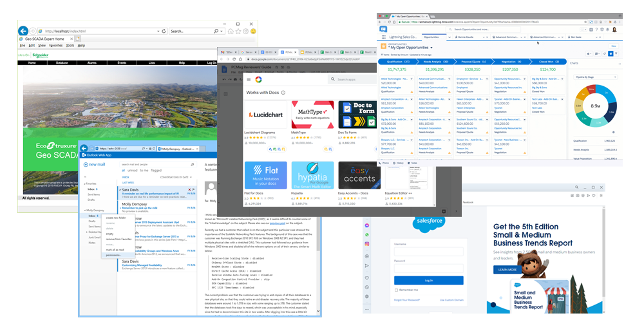Go back in the Geo SCADA browser window
The height and width of the screenshot is (329, 644).
[x=23, y=31]
